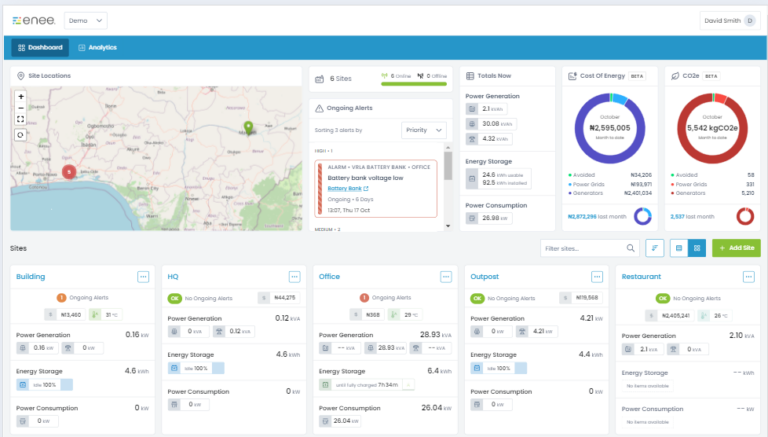Image resolution: width=768 pixels, height=437 pixels.
Task: Open the Restaurant card three-dot menu
Action: 748,276
